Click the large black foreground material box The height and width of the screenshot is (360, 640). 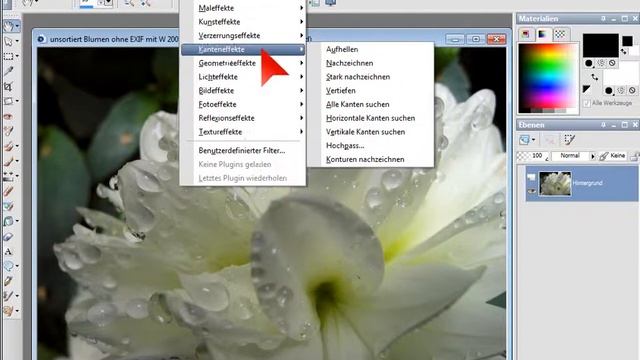tap(600, 45)
